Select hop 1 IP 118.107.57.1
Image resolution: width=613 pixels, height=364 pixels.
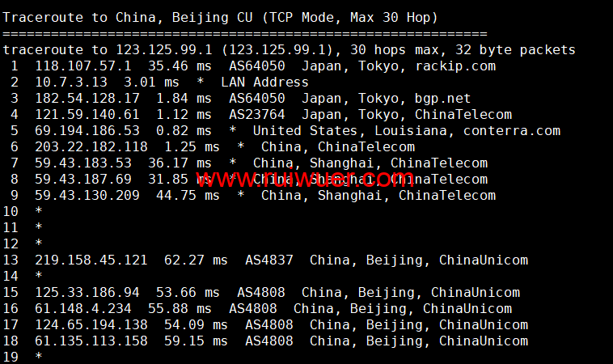coord(82,66)
